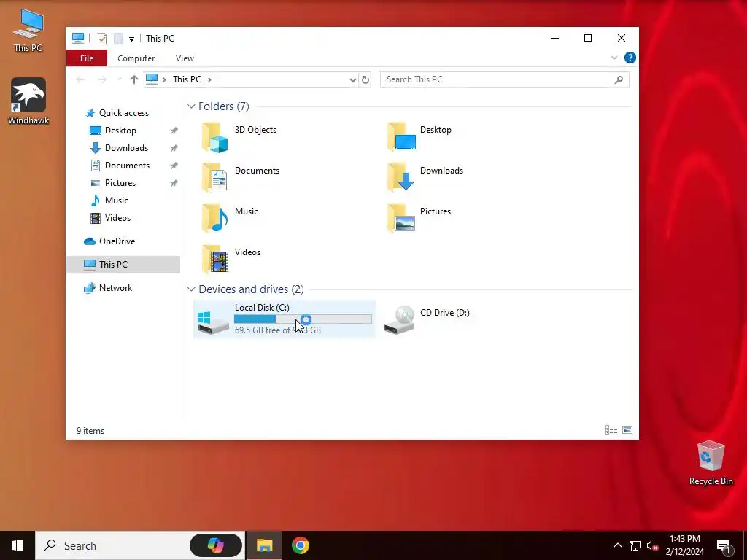Open the network tray icon
Screen dimensions: 747x560
point(635,545)
